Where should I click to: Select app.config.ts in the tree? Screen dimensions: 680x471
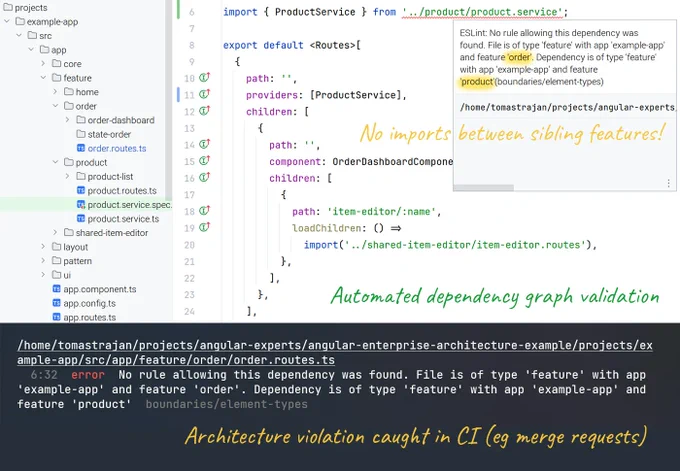89,303
